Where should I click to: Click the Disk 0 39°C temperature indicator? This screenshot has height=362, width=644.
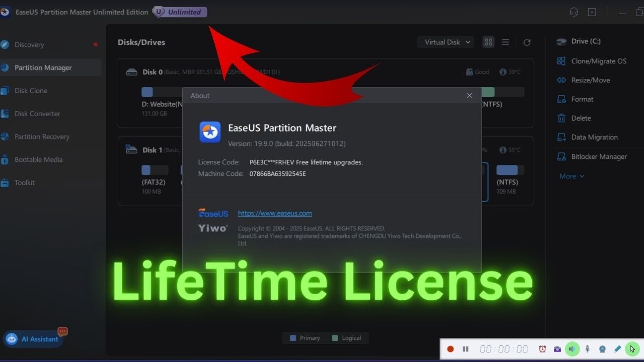click(x=510, y=72)
